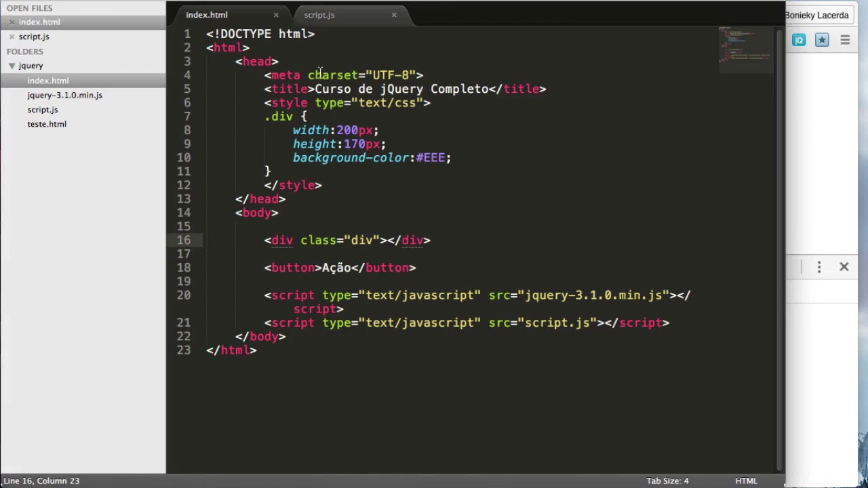Viewport: 868px width, 488px height.
Task: Open Chrome's hamburger menu
Action: tap(845, 41)
